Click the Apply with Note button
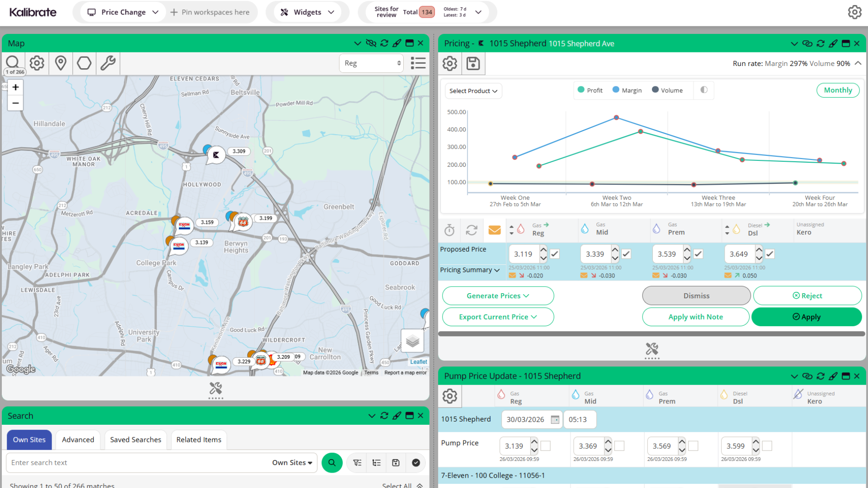 point(695,317)
